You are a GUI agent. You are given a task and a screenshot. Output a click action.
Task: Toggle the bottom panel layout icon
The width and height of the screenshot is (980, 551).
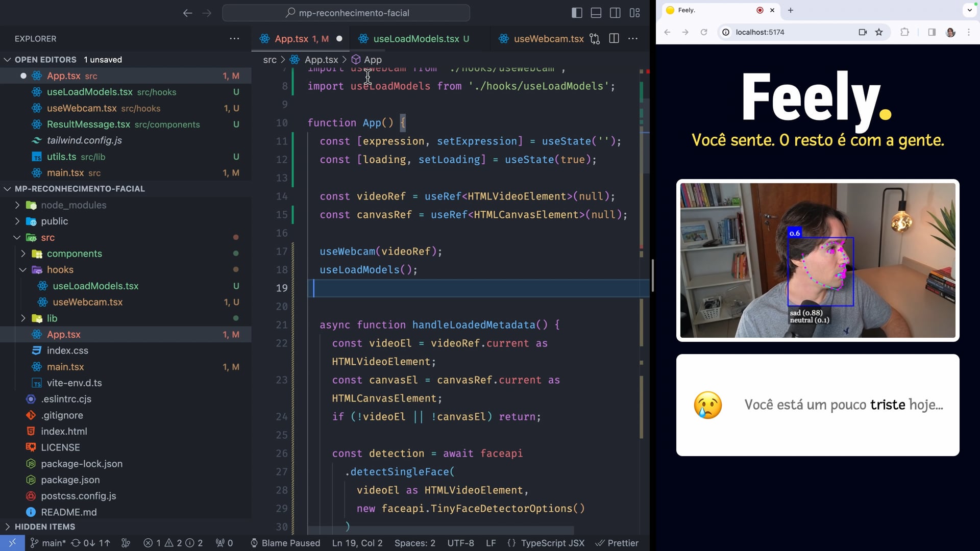[x=596, y=13]
